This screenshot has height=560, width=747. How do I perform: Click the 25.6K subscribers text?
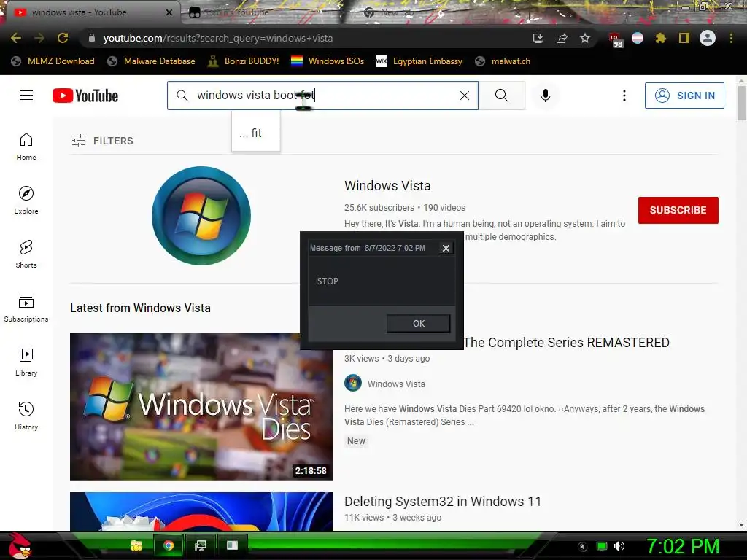click(379, 208)
